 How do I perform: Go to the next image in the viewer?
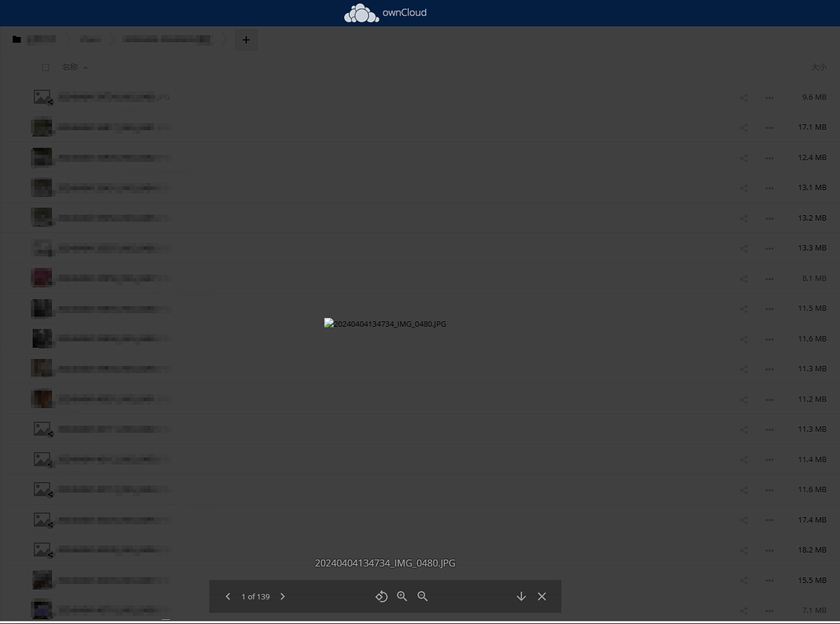point(282,596)
